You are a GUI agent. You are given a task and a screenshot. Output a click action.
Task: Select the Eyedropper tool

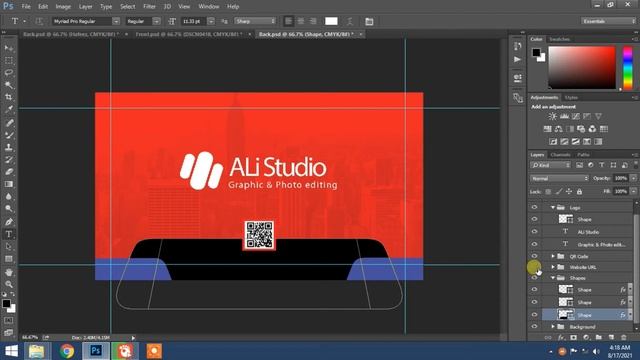(9, 109)
